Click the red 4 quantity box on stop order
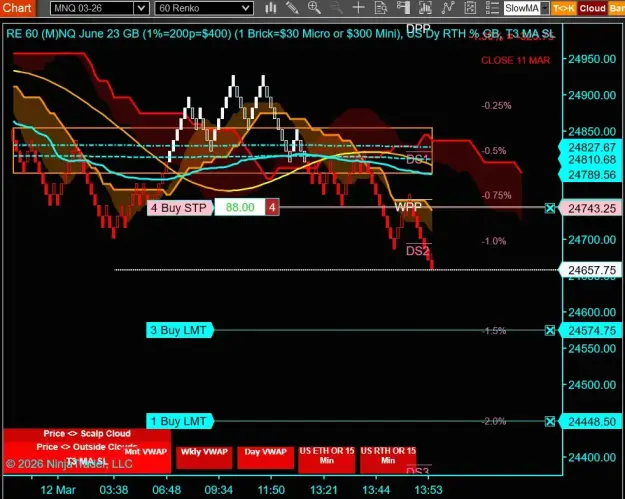Screen dimensions: 625x499 (x=272, y=208)
